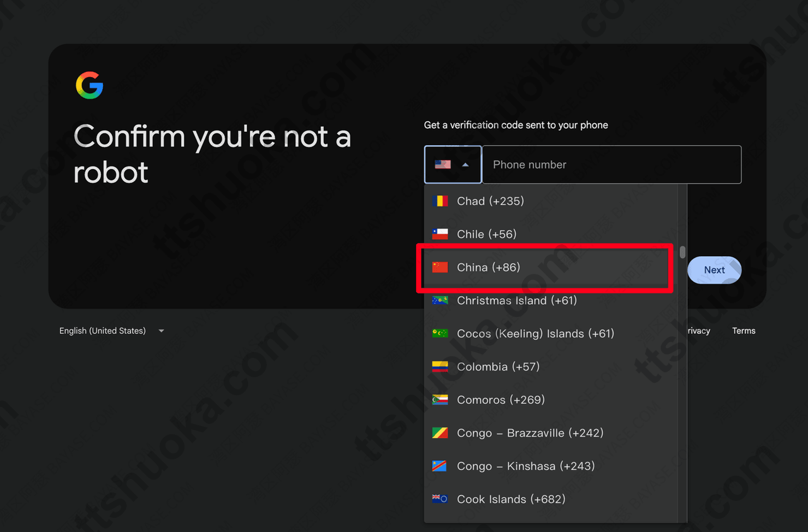Select Chad (+235) from the country list
Screen dimensions: 808x532
551,201
